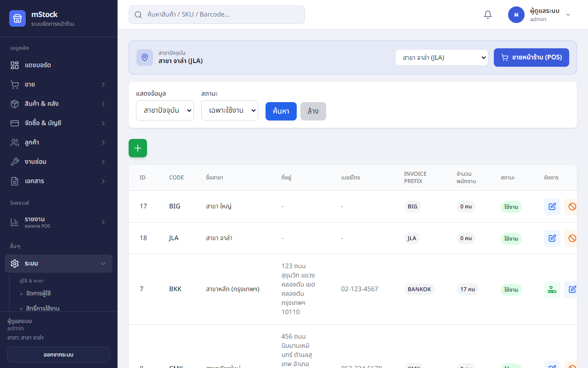
Task: Click the BANKOK invoice prefix badge
Action: point(419,289)
